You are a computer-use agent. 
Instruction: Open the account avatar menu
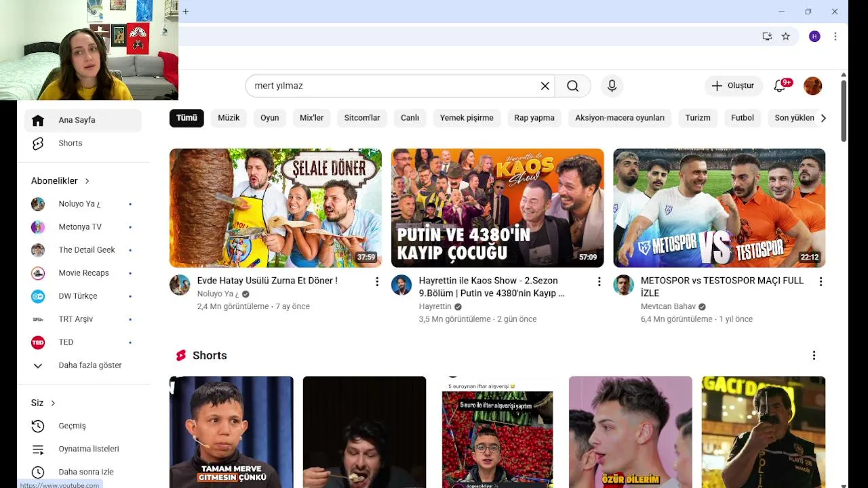click(x=812, y=86)
